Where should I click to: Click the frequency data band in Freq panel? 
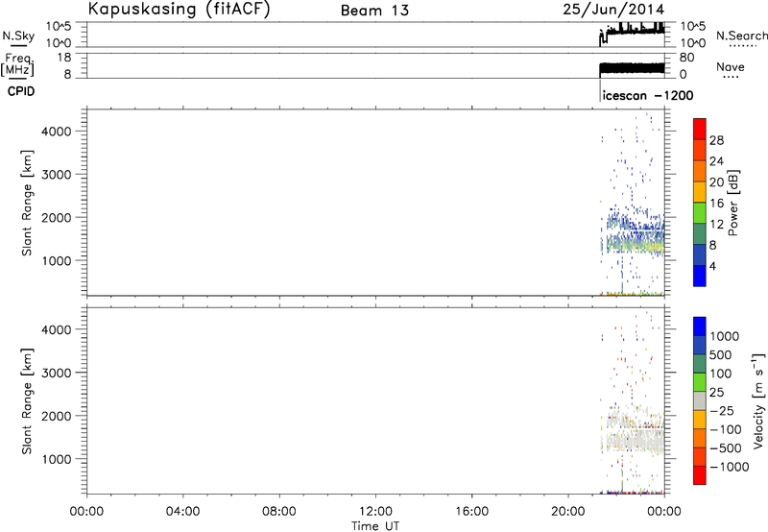pyautogui.click(x=632, y=68)
